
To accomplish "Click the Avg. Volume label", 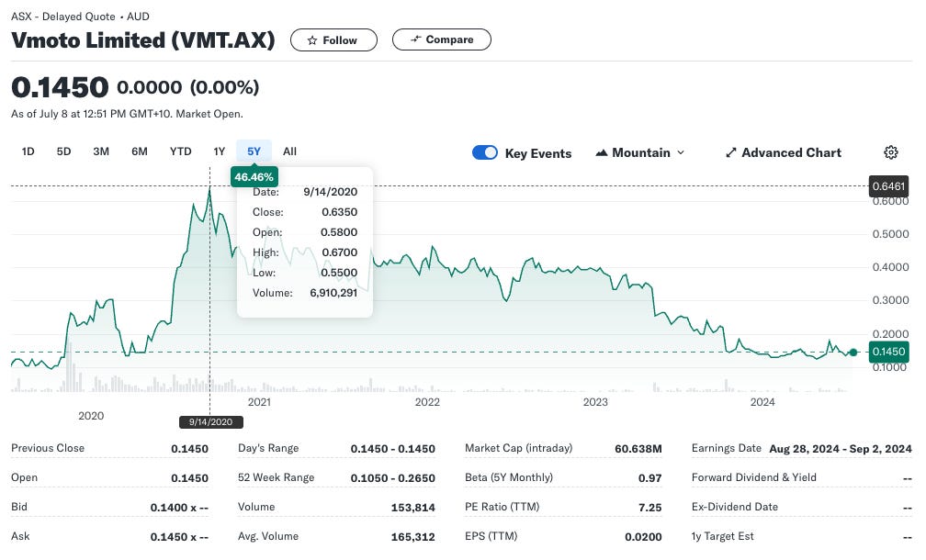I will (268, 536).
